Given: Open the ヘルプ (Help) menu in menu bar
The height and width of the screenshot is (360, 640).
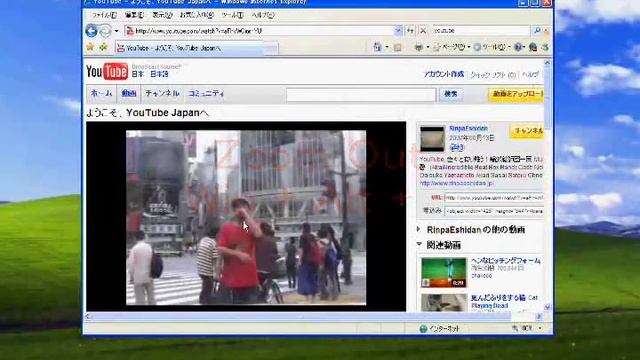Looking at the screenshot, I should click(x=262, y=15).
